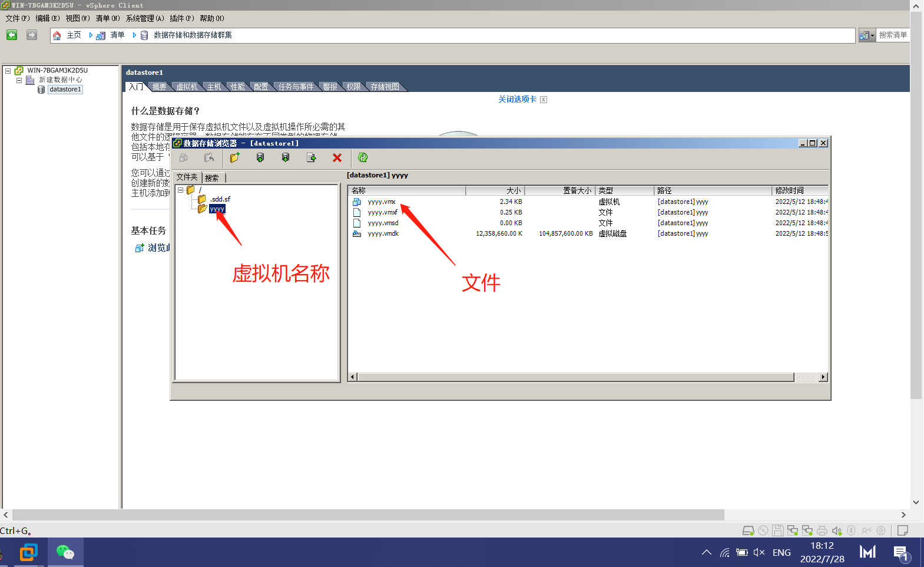This screenshot has width=924, height=567.
Task: Sort by the 修改时间 column header
Action: point(800,190)
